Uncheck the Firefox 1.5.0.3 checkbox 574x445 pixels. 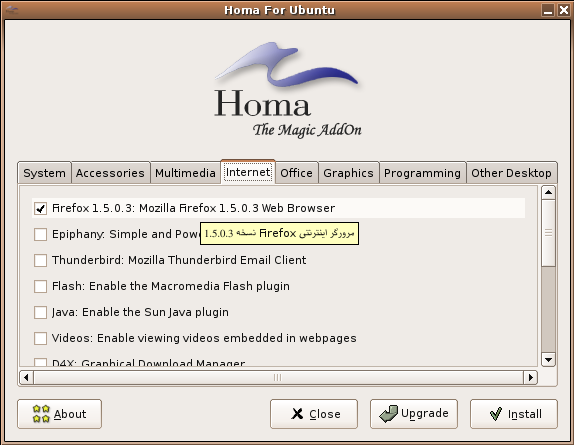click(40, 209)
